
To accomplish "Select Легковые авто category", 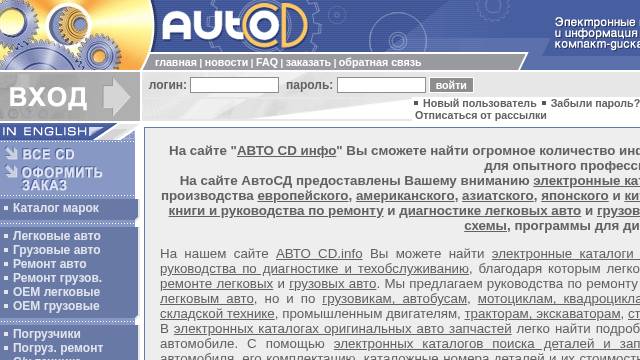I will pos(57,236).
